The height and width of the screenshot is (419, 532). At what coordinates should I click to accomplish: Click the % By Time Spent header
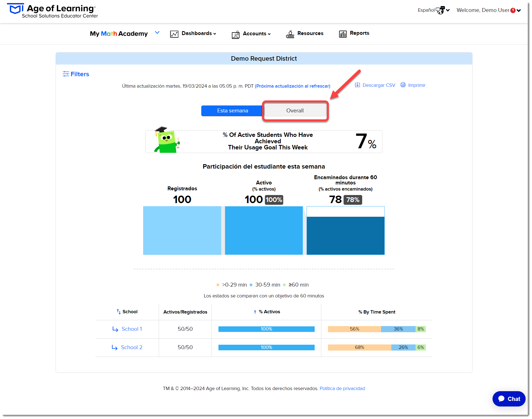click(x=377, y=312)
